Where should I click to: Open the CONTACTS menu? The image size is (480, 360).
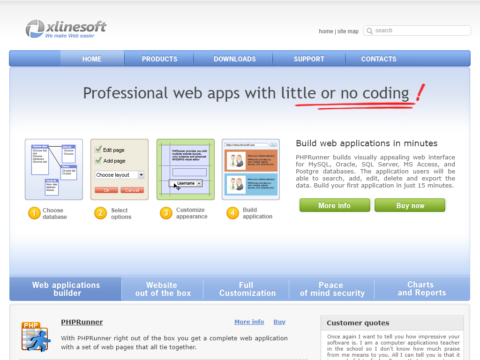[379, 59]
